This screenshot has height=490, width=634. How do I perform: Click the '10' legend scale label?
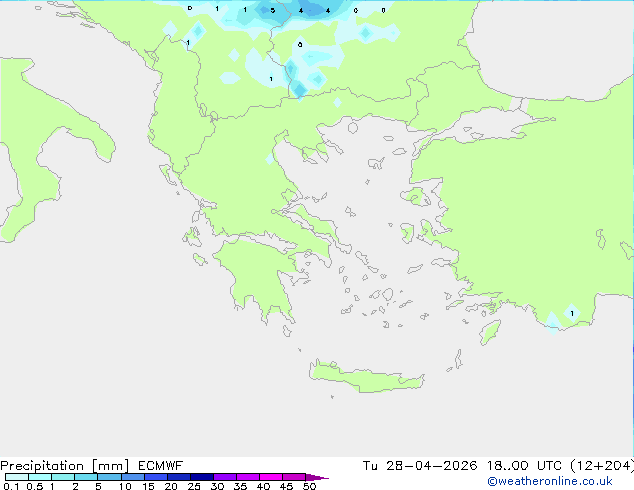point(125,486)
